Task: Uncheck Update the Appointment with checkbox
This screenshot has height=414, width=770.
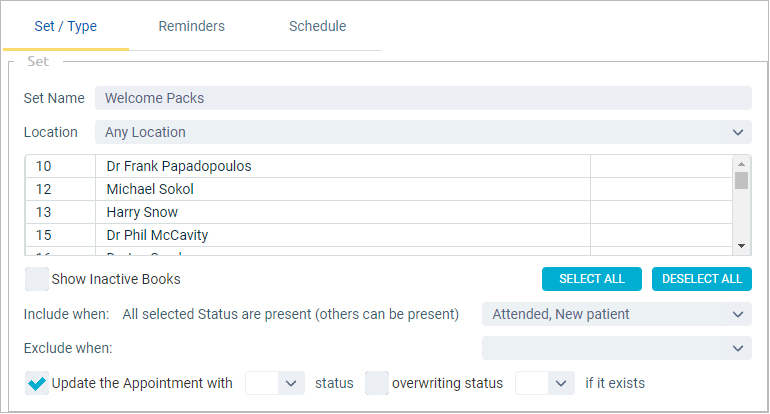Action: (x=37, y=383)
